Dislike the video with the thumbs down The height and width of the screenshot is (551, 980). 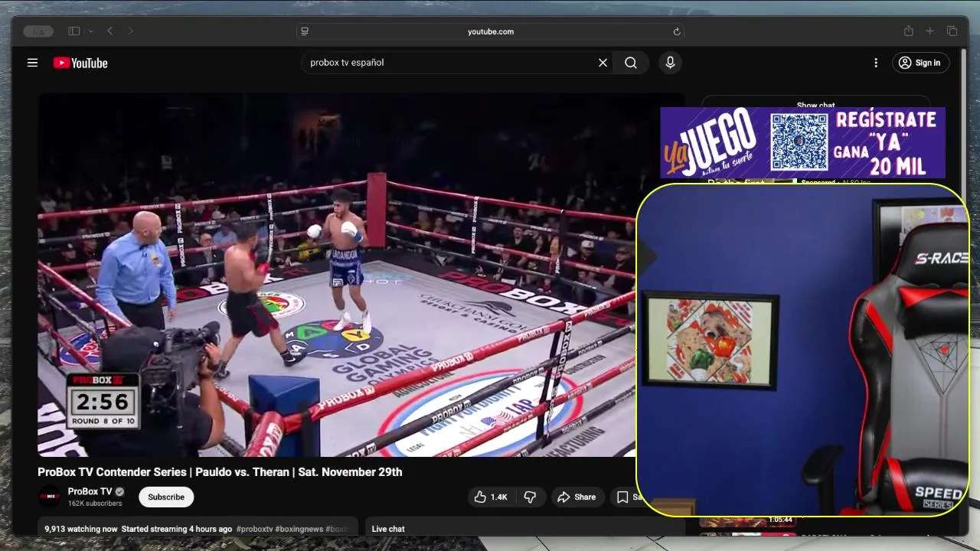tap(529, 497)
